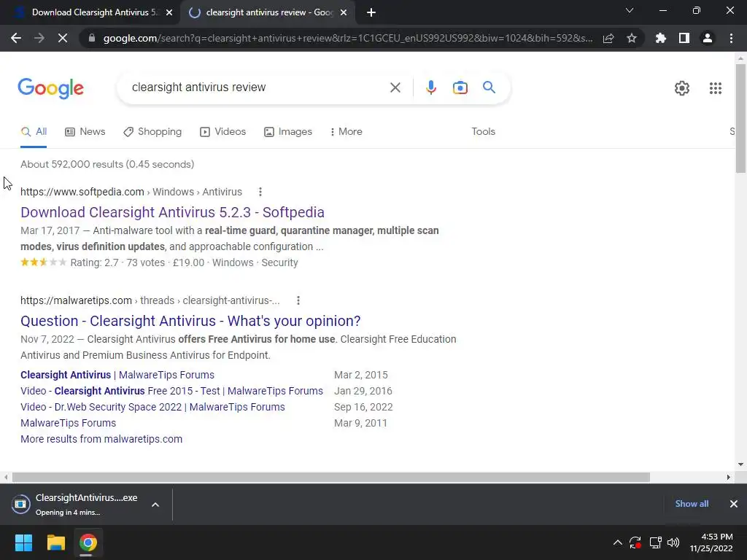Viewport: 747px width, 560px height.
Task: Open volume control tray icon
Action: pos(673,542)
